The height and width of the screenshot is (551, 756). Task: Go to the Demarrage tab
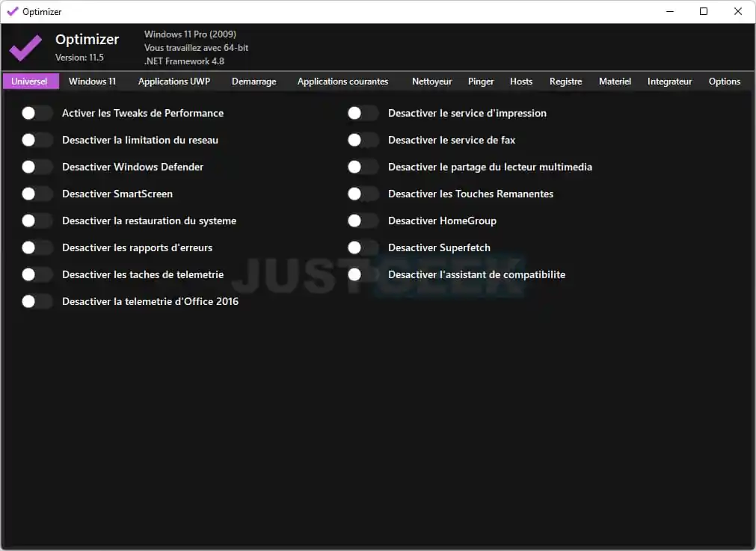254,81
